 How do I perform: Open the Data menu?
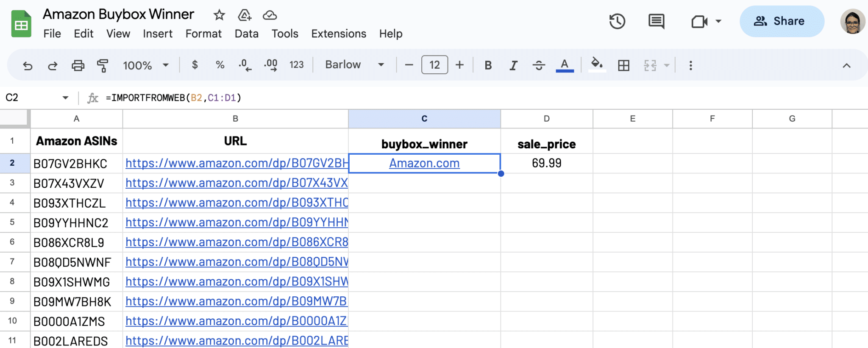click(247, 33)
